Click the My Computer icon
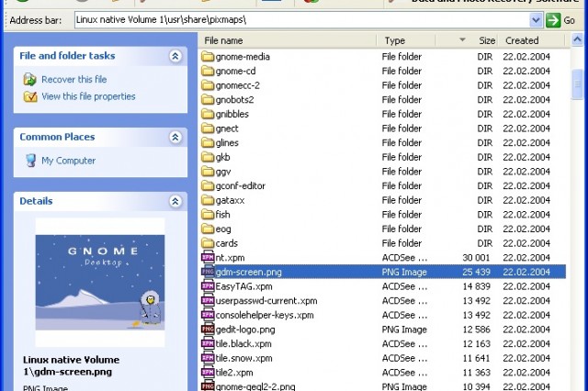The image size is (588, 391). pyautogui.click(x=30, y=161)
